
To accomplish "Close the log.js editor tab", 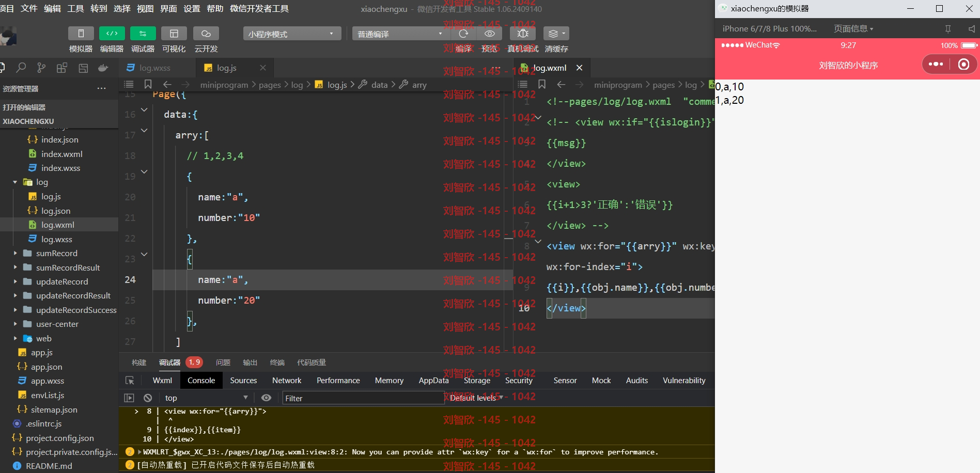I will 263,68.
